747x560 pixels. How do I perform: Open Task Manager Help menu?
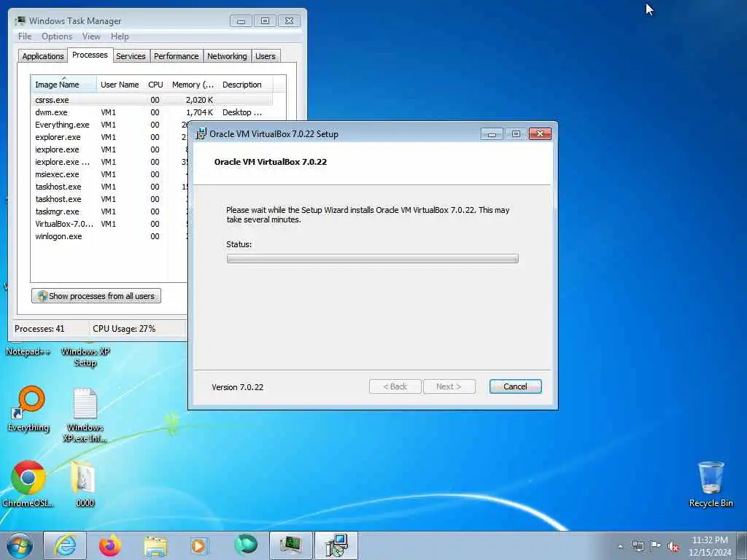(x=120, y=36)
